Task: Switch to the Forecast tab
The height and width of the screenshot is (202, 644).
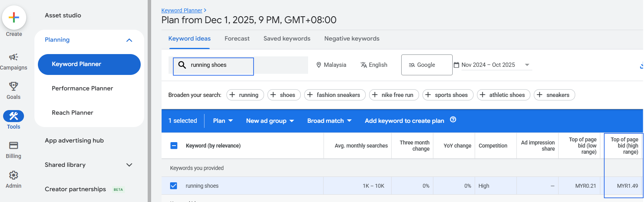Action: [237, 39]
